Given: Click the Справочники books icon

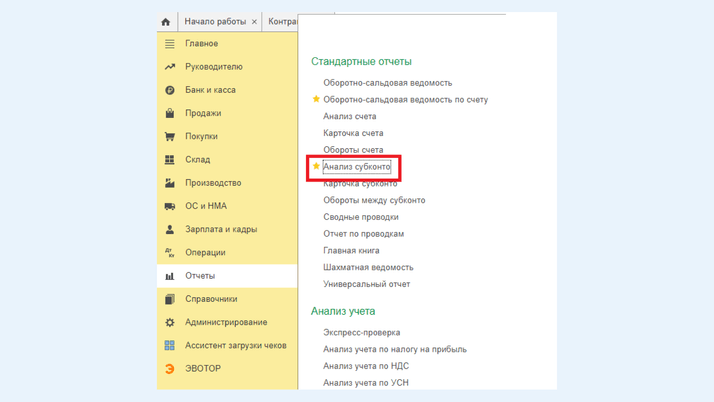Looking at the screenshot, I should pos(169,299).
